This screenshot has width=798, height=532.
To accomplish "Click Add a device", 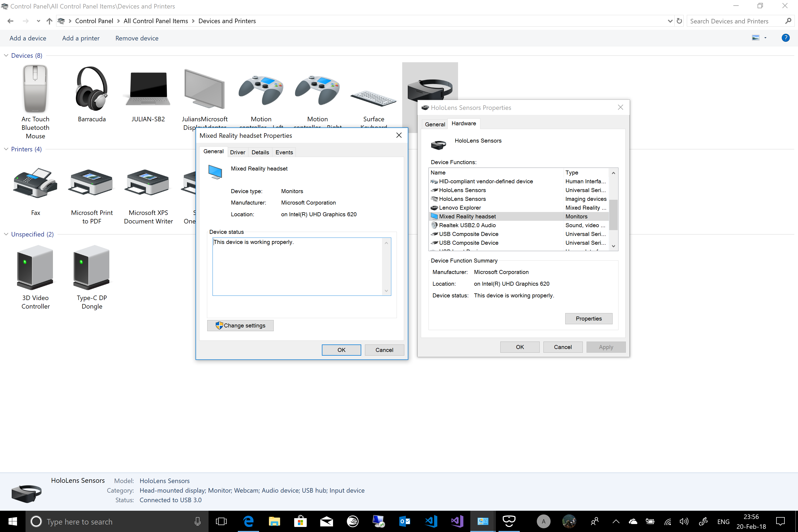I will pos(28,38).
